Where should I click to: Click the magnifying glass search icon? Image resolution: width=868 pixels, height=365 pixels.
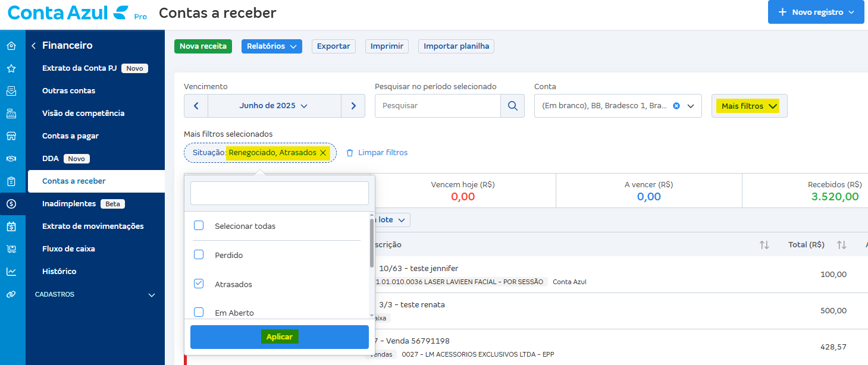[512, 106]
